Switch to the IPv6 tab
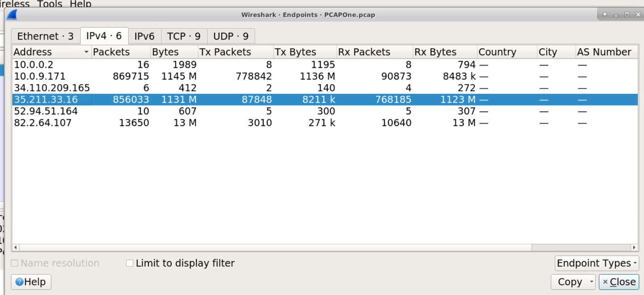The height and width of the screenshot is (295, 644). pyautogui.click(x=144, y=36)
